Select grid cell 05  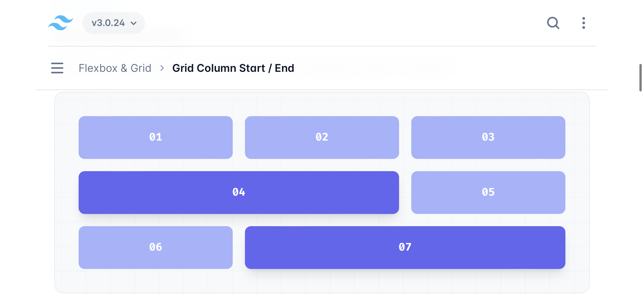coord(488,192)
